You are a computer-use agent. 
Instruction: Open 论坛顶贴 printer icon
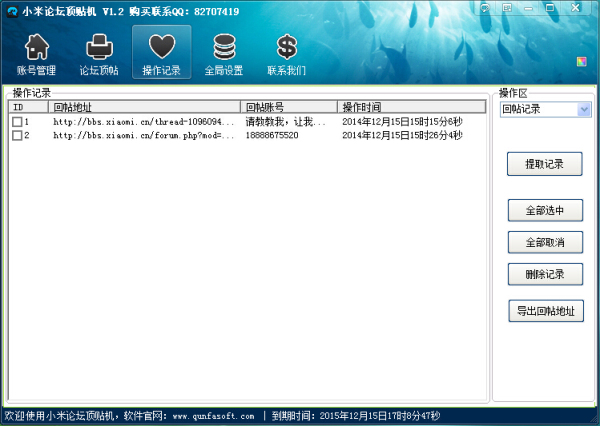tap(99, 54)
